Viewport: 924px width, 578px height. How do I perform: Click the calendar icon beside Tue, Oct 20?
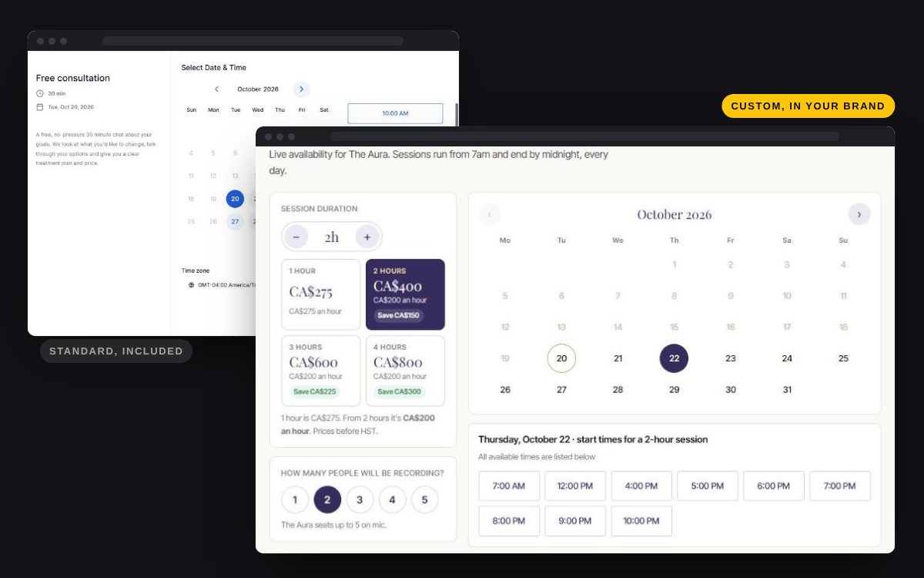point(40,107)
